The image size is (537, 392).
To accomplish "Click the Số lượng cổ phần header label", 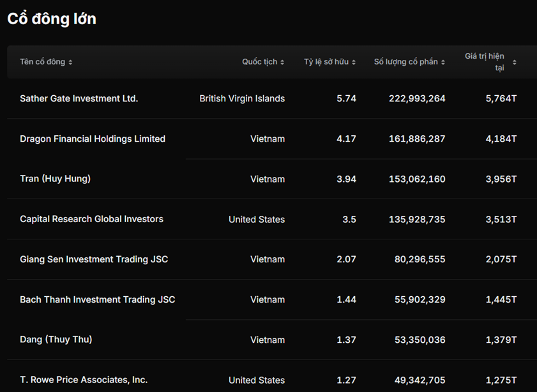I will (406, 62).
